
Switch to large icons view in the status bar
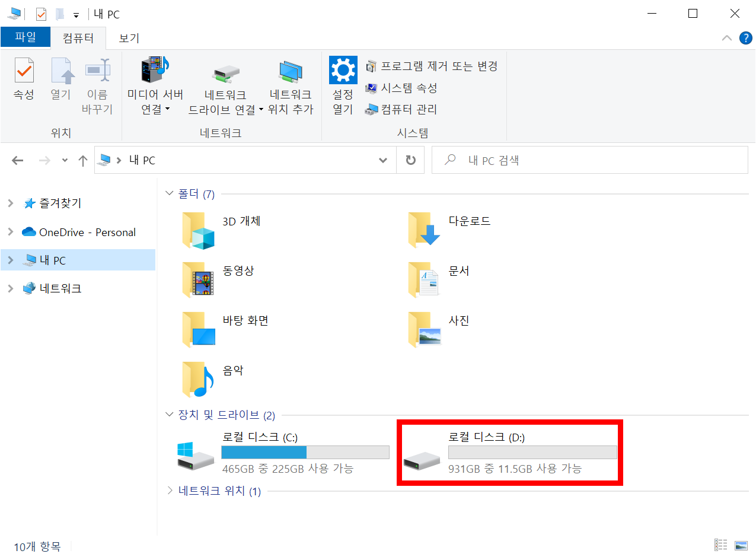point(741,545)
